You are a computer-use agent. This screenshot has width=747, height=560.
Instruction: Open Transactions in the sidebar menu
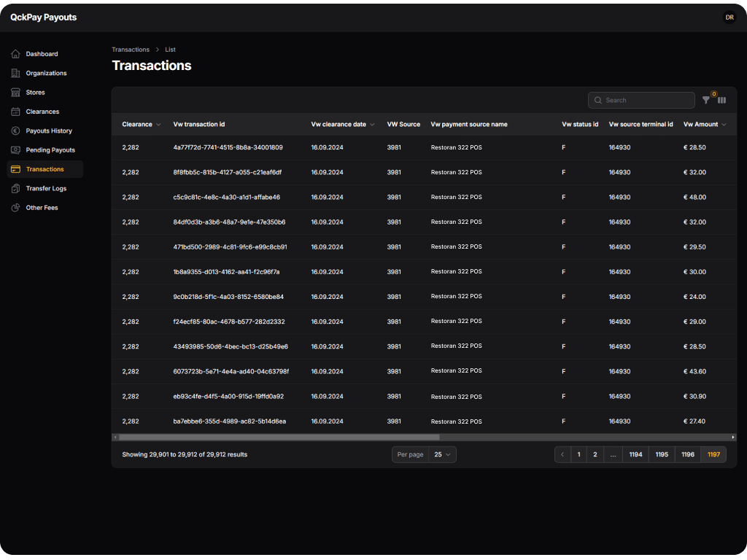44,169
